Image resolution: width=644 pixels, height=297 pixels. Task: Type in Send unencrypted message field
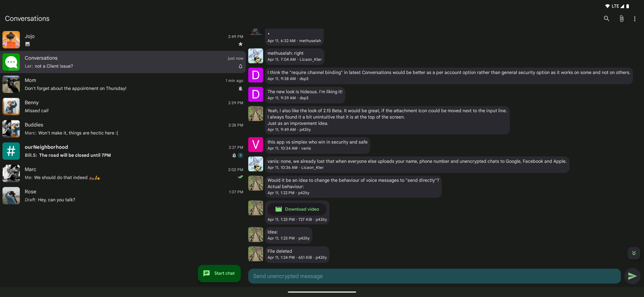434,276
